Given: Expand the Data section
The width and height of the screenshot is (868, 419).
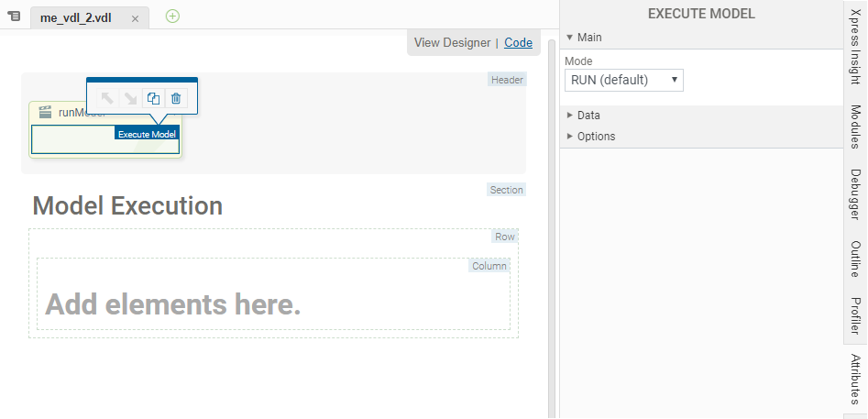Looking at the screenshot, I should (588, 116).
